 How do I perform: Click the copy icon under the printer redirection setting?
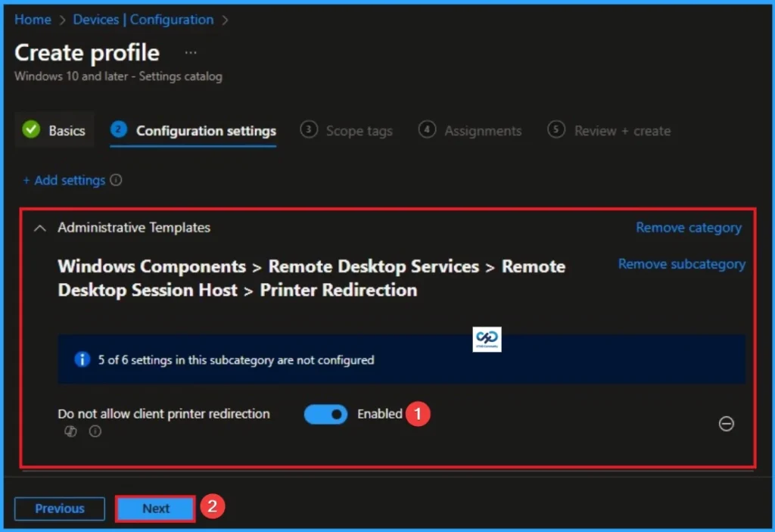70,431
